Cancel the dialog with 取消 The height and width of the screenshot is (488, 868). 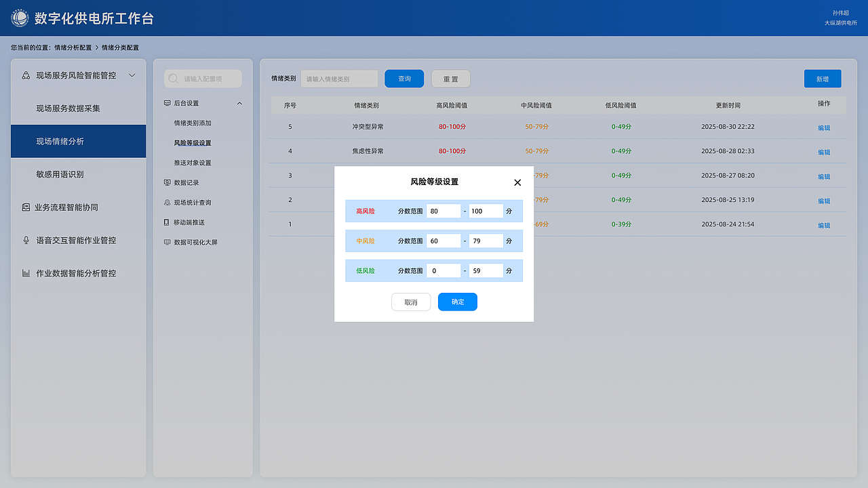411,302
